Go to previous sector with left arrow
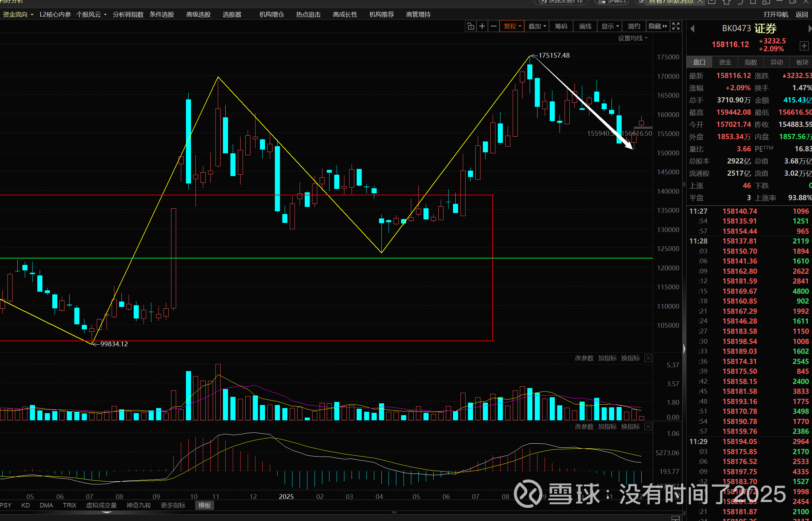This screenshot has height=521, width=812. [693, 29]
